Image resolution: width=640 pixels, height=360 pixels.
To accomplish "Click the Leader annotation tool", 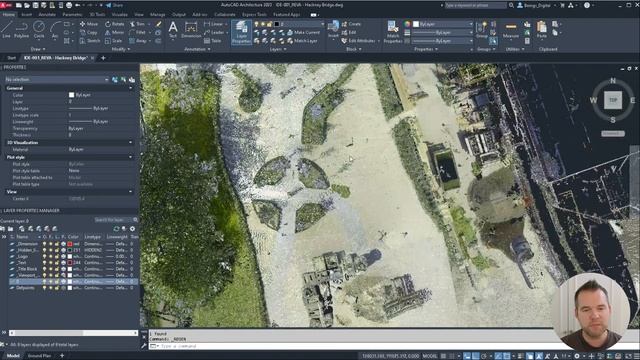I will pyautogui.click(x=214, y=32).
